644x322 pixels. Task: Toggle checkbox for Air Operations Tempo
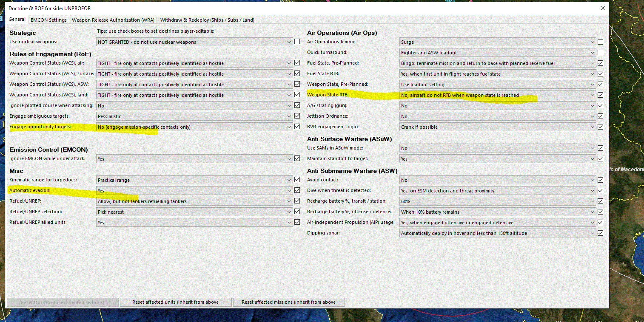click(600, 42)
